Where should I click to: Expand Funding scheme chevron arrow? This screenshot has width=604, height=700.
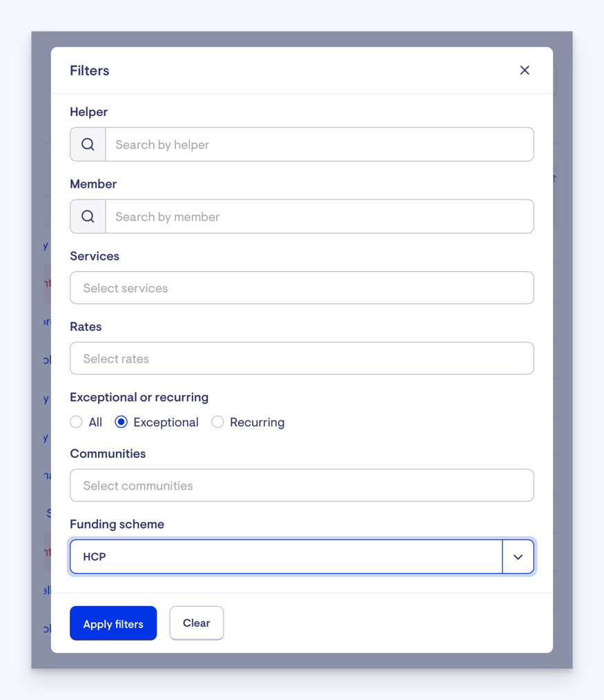[518, 557]
